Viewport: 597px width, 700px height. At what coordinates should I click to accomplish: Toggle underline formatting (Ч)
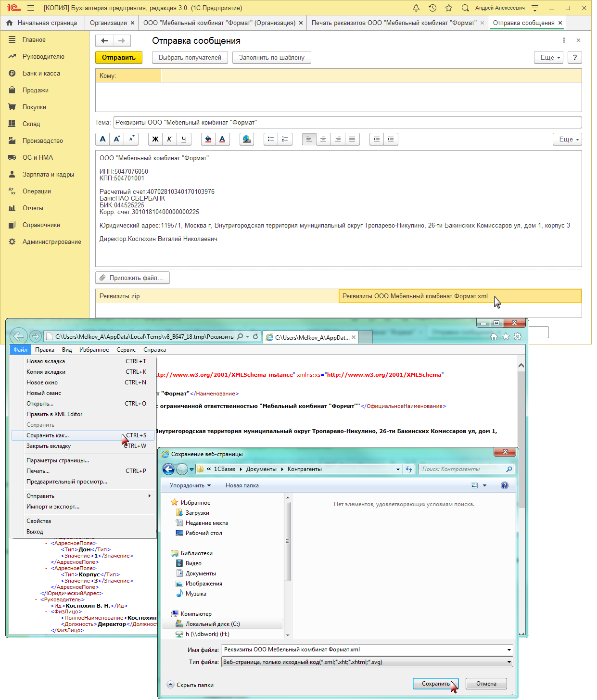184,139
